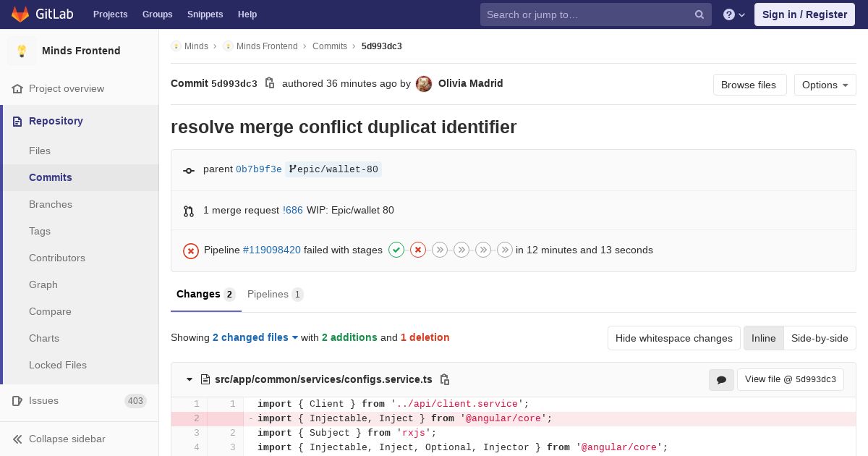Viewport: 868px width, 456px height.
Task: Open the last skipped stage icon
Action: coord(505,250)
